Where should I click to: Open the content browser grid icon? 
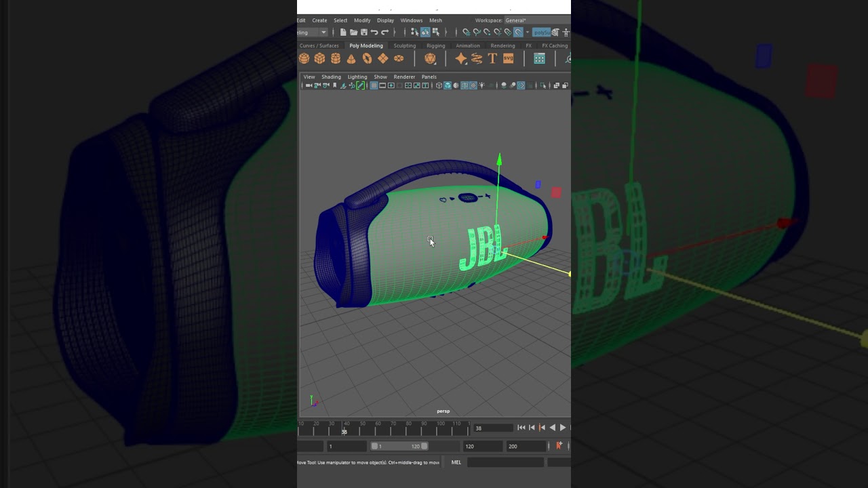[x=539, y=59]
